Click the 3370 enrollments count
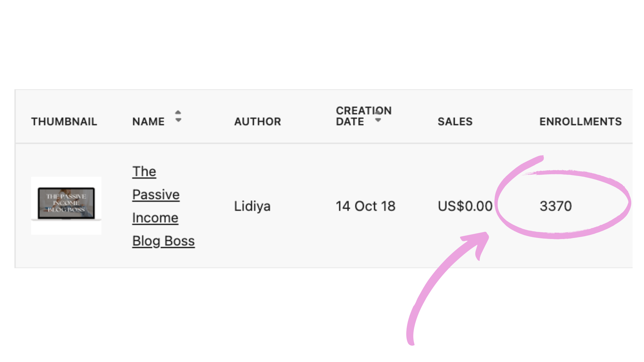Screen dimensions: 644x362 555,206
